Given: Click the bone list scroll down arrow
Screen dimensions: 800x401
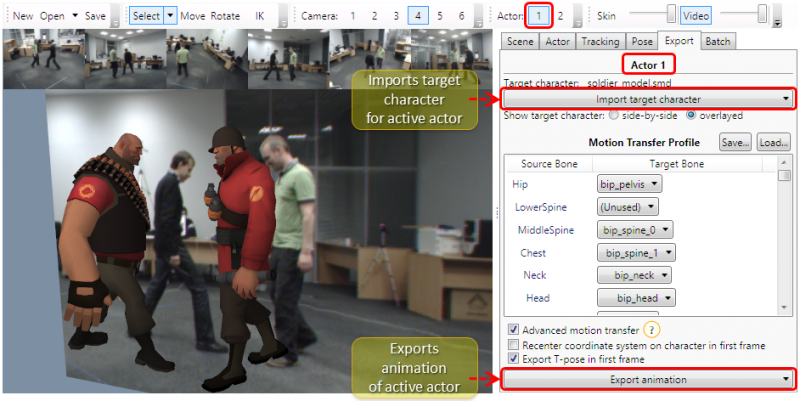Looking at the screenshot, I should click(x=785, y=307).
